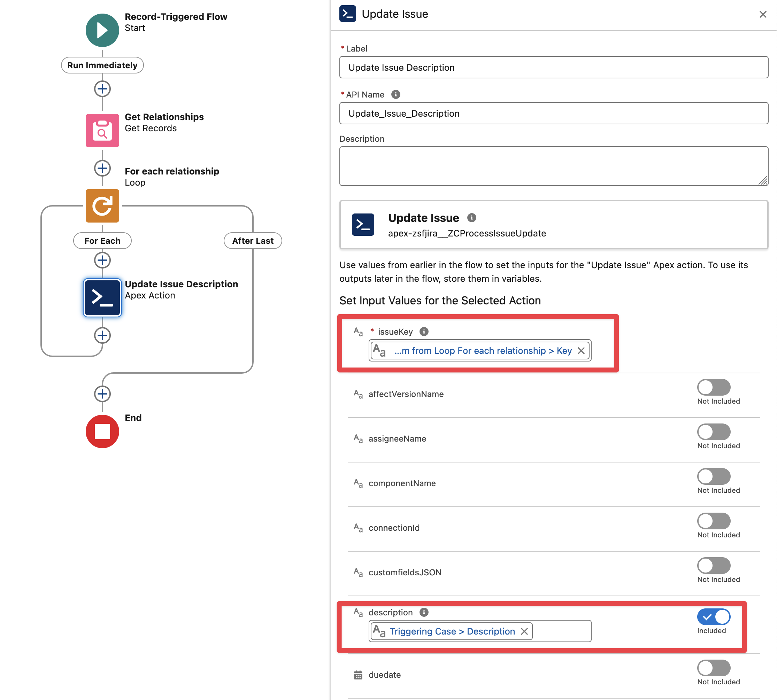Click the After Last loop connector label
This screenshot has width=777, height=700.
253,241
